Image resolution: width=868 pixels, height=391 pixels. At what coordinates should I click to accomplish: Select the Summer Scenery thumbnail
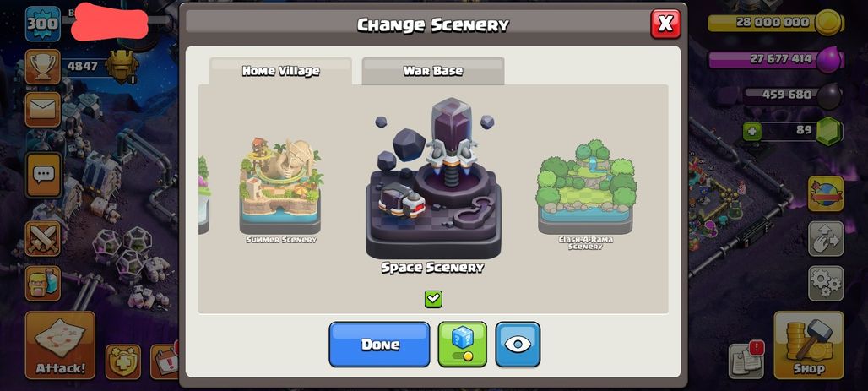pos(280,190)
